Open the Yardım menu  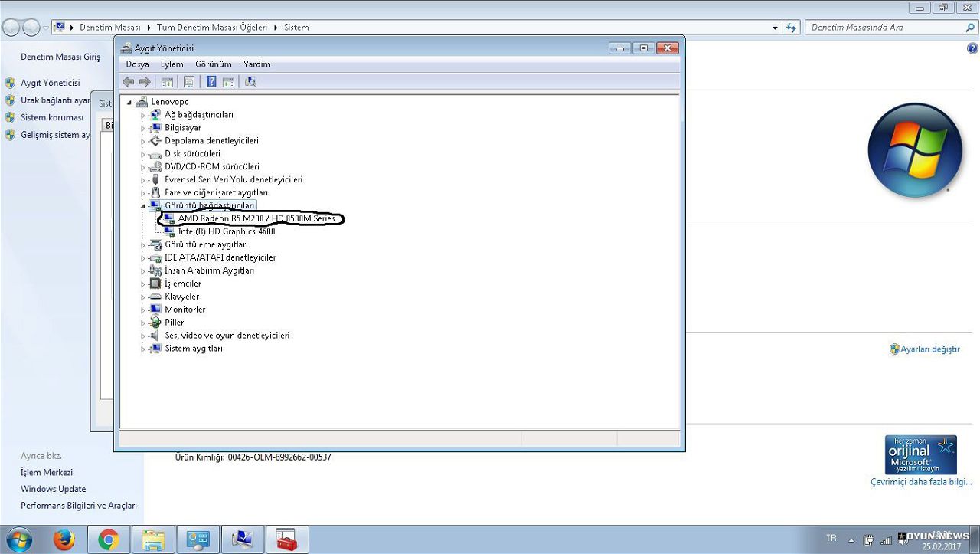pyautogui.click(x=257, y=64)
